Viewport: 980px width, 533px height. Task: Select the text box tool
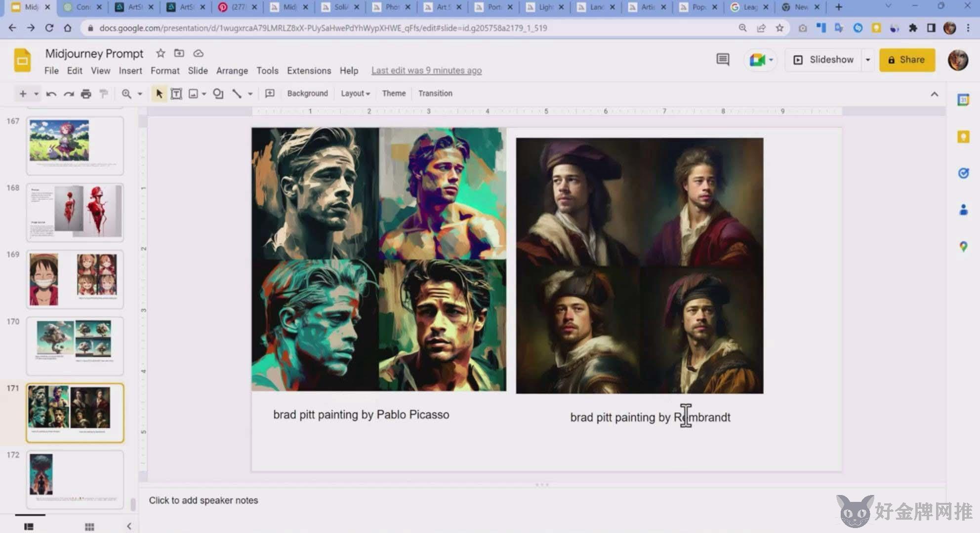pos(176,93)
